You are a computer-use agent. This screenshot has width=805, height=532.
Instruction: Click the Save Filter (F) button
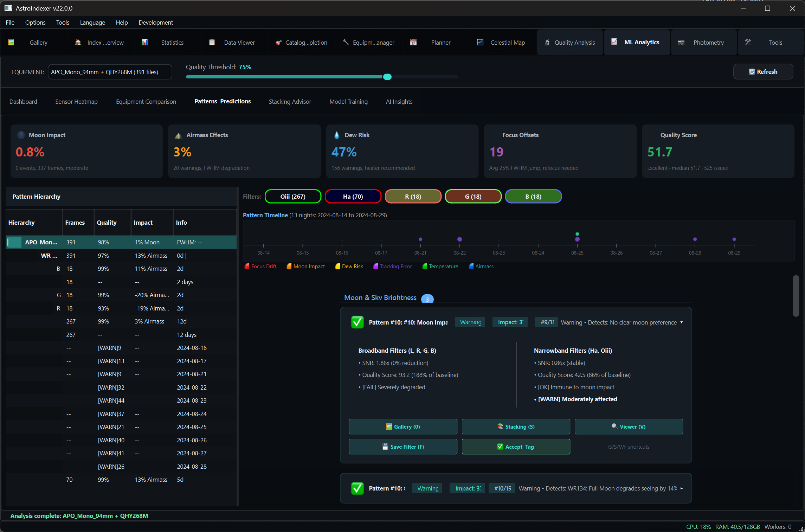403,447
